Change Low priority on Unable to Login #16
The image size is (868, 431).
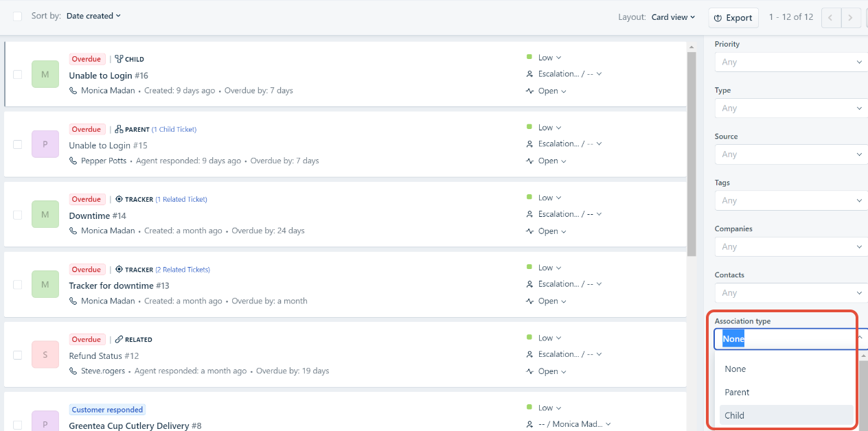tap(549, 58)
